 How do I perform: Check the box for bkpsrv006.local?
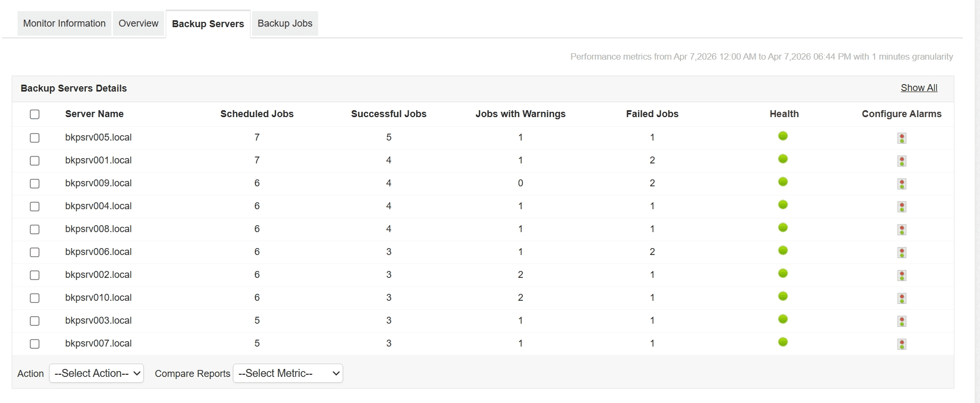[35, 252]
